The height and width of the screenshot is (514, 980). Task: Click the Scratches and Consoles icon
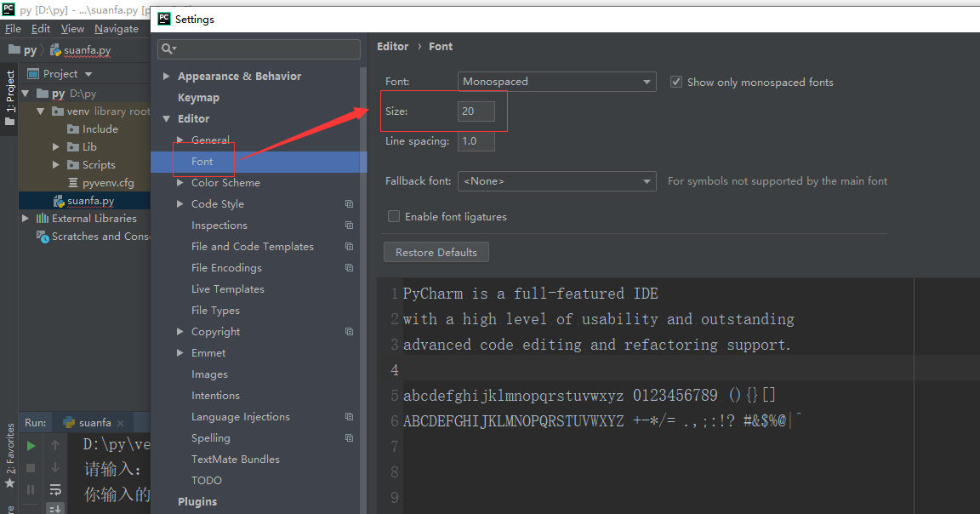click(x=43, y=237)
